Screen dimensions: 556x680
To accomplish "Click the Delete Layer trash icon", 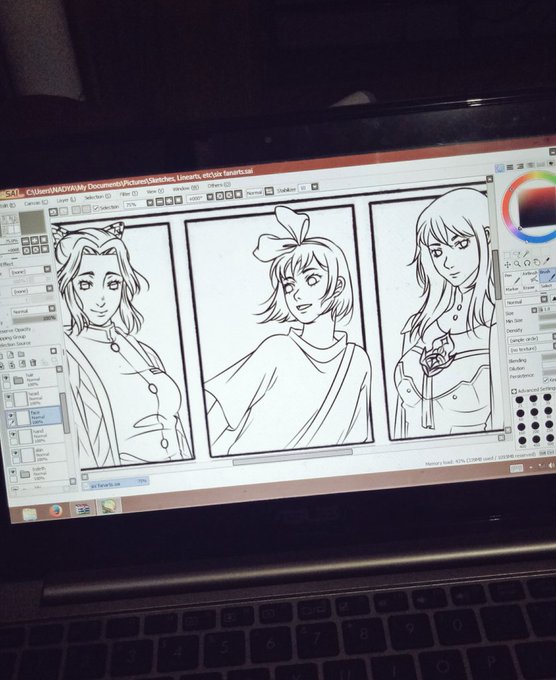I will point(33,363).
